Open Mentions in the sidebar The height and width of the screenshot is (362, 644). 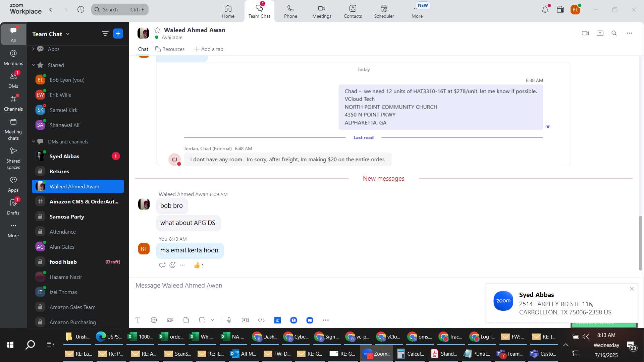click(13, 57)
